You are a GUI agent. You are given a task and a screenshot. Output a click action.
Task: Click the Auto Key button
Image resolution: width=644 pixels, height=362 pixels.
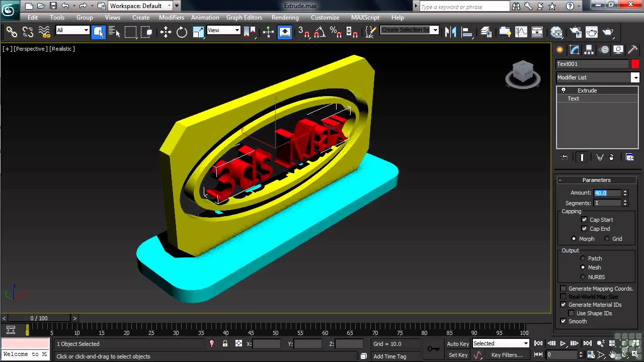pyautogui.click(x=458, y=344)
